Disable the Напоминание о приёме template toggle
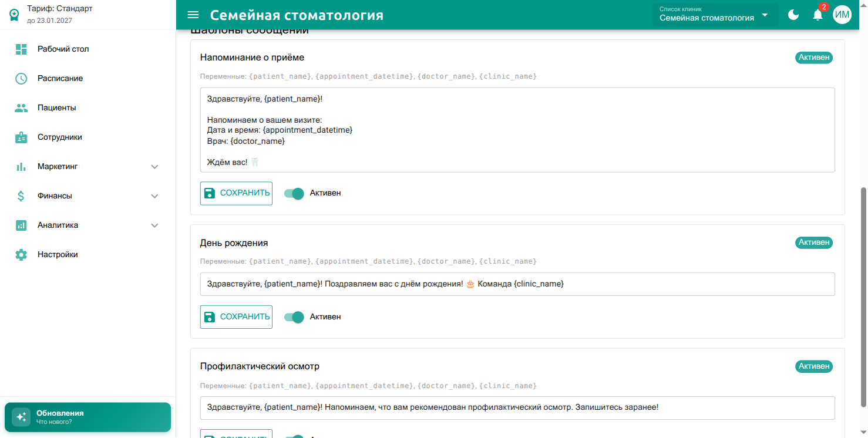 click(293, 193)
